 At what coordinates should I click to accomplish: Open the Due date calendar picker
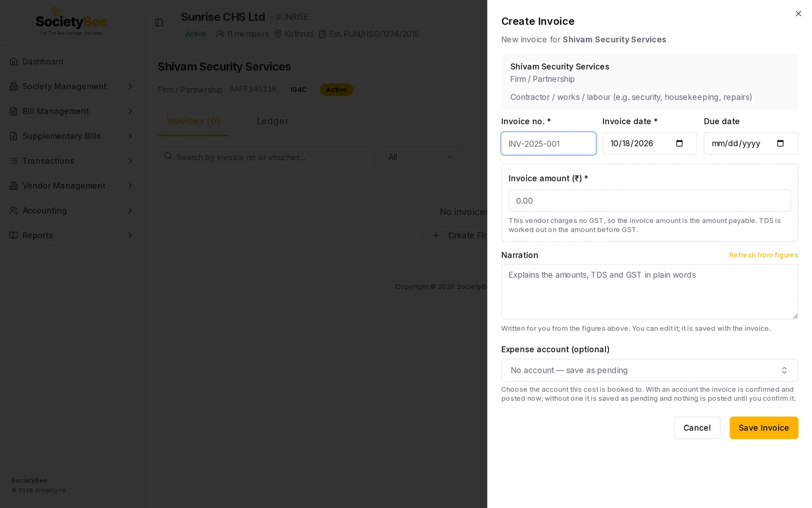(x=781, y=143)
